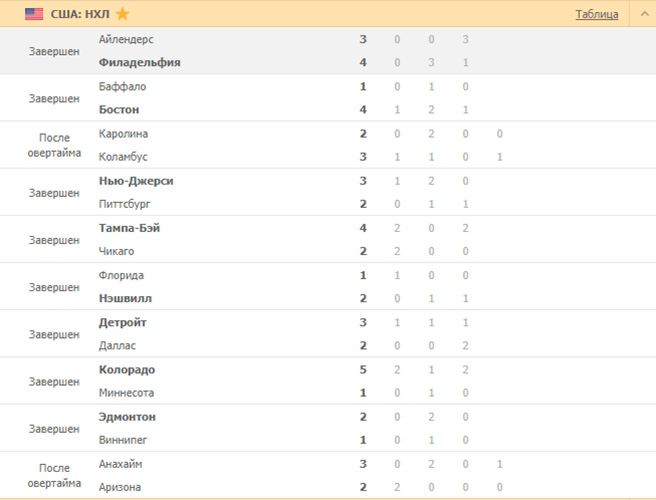The width and height of the screenshot is (656, 500).
Task: Open the Анахайм vs Аризона overtime match
Action: 328,475
